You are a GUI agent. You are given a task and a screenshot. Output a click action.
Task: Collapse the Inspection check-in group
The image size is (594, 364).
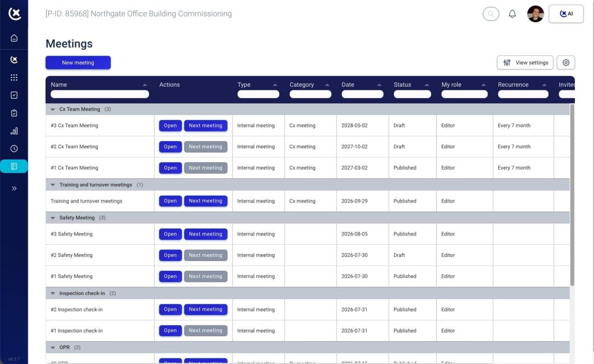53,294
